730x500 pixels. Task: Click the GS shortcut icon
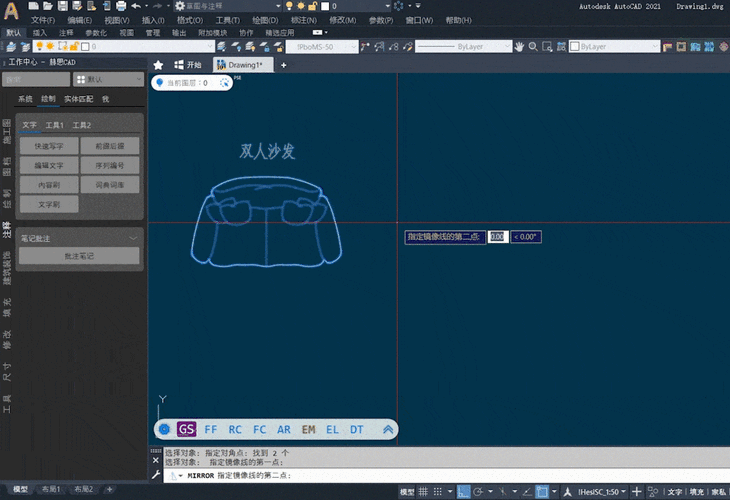tap(186, 429)
